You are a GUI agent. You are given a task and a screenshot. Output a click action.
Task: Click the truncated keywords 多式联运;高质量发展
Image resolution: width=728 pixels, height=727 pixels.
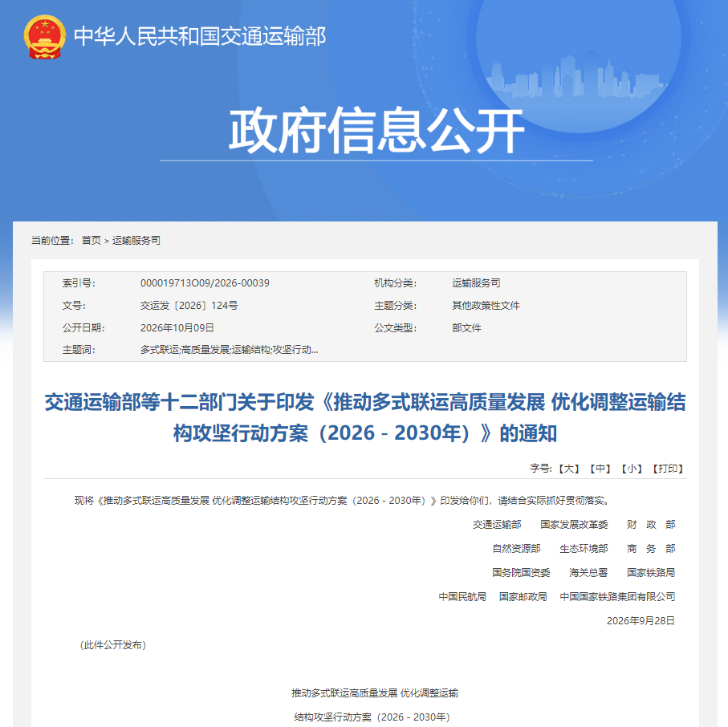pos(229,350)
